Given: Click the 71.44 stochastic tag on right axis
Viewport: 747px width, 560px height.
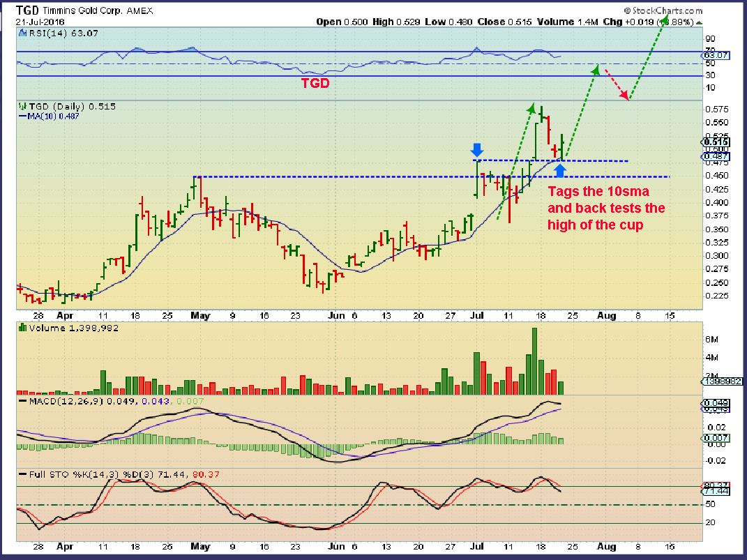Looking at the screenshot, I should [x=716, y=491].
